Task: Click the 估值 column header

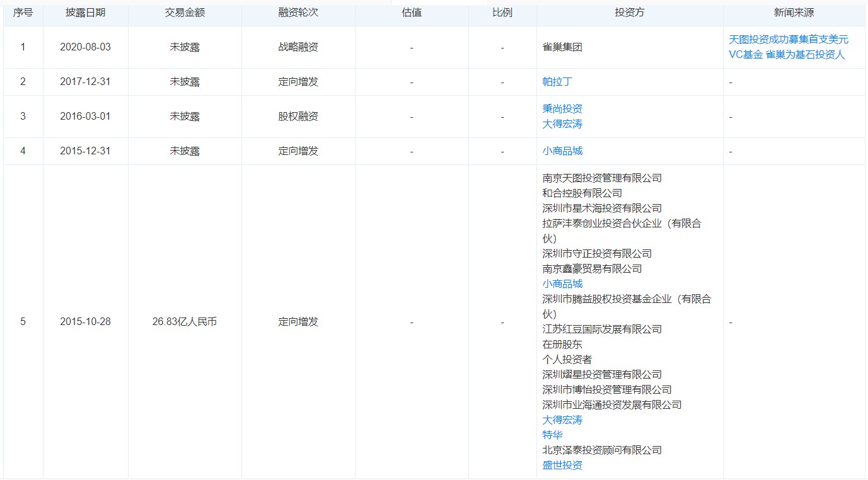Action: click(412, 13)
